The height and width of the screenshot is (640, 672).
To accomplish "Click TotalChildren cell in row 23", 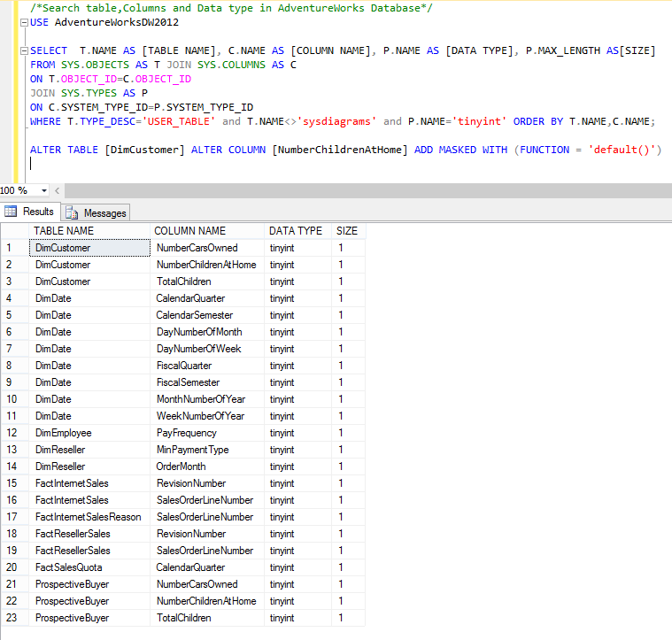I will point(207,618).
